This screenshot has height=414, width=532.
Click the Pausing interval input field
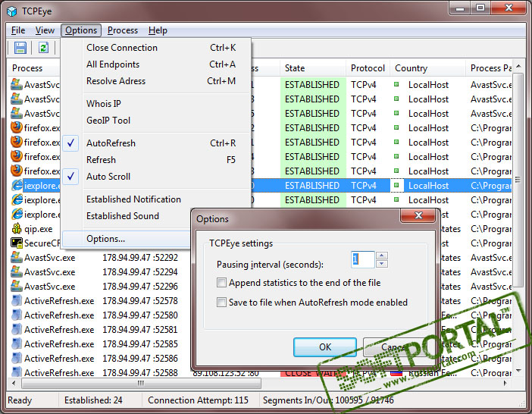[x=363, y=259]
